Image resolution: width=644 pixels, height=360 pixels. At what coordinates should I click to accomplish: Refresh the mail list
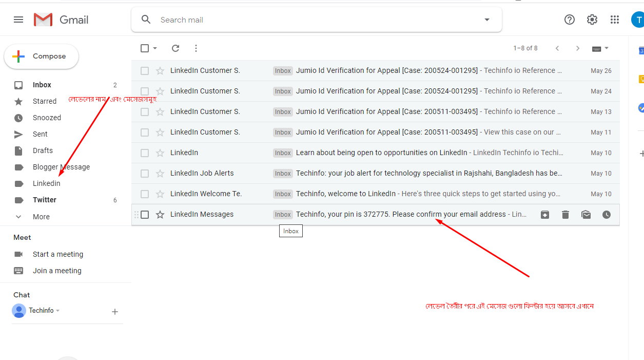[175, 48]
